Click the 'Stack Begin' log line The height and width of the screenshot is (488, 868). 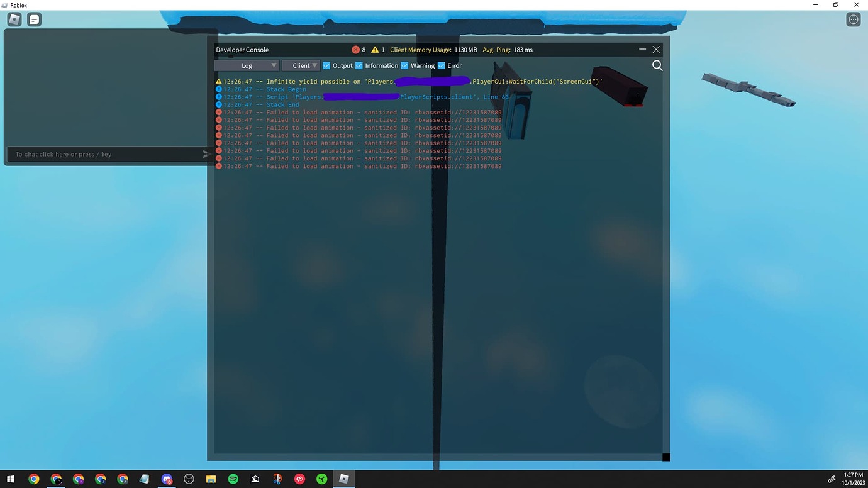(x=261, y=89)
